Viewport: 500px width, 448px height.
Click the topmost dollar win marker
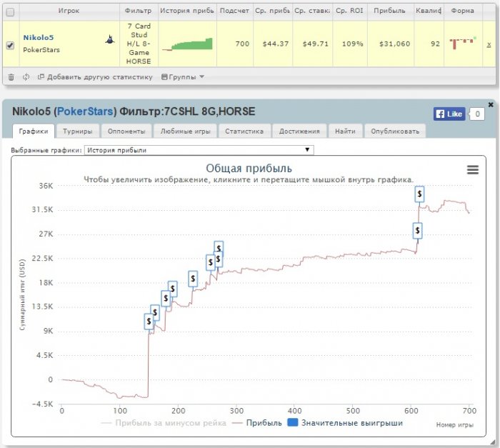(x=419, y=194)
